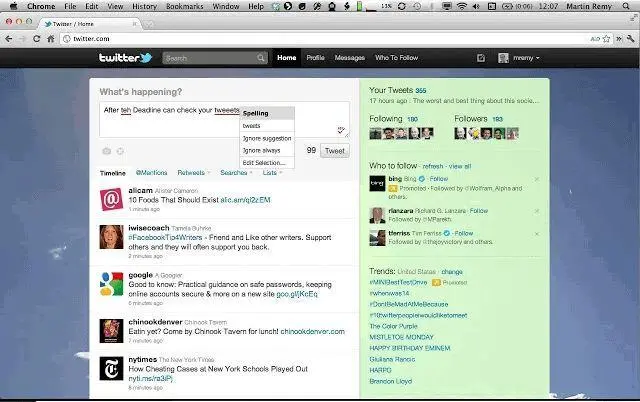Select the Twitter / Home browser tab

90,24
